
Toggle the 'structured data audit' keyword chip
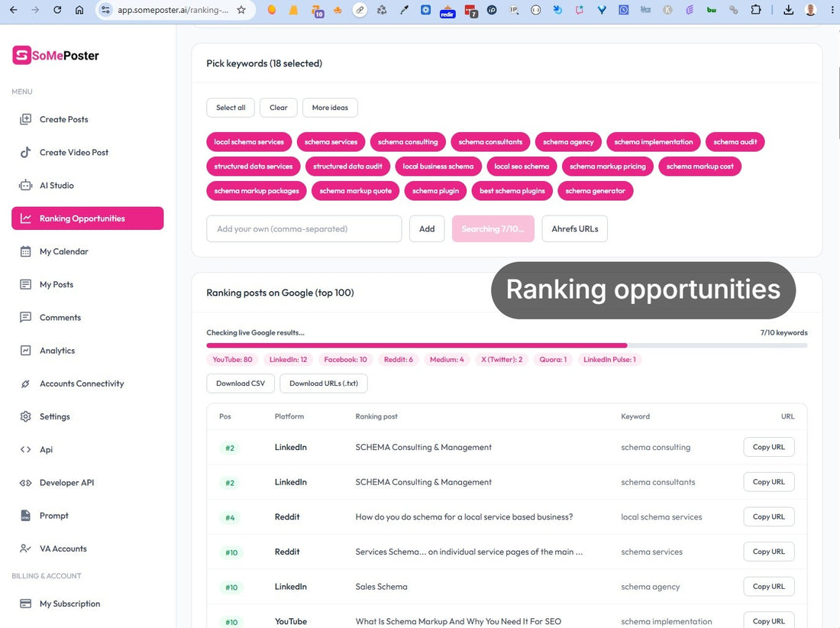pos(347,166)
